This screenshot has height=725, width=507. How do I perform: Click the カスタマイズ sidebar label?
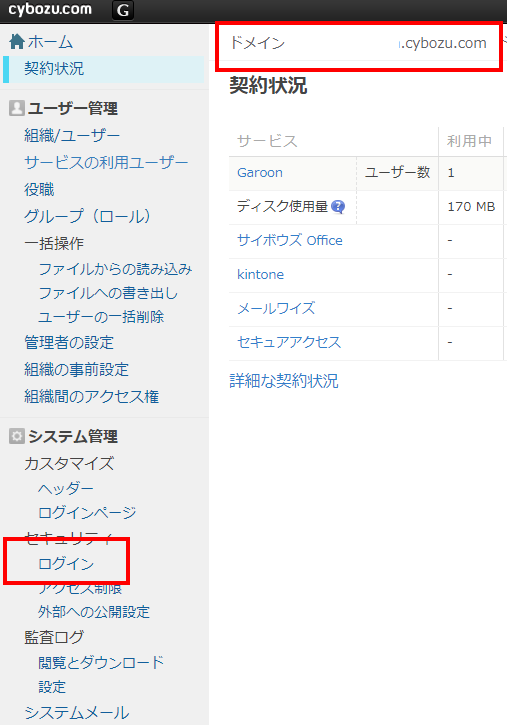tap(69, 463)
